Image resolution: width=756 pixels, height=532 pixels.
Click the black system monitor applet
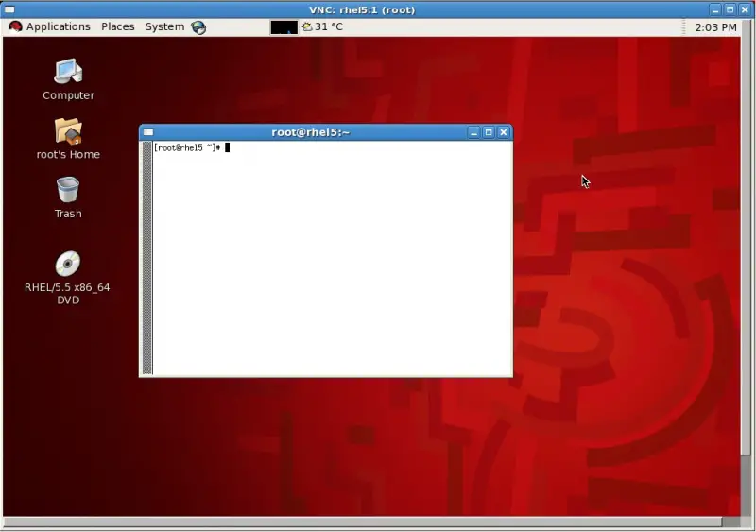pos(283,27)
